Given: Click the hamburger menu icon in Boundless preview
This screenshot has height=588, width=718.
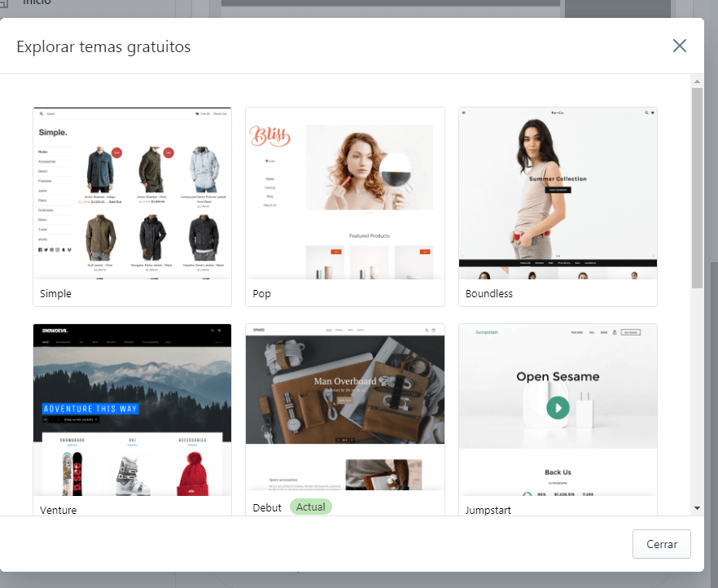Looking at the screenshot, I should point(464,112).
